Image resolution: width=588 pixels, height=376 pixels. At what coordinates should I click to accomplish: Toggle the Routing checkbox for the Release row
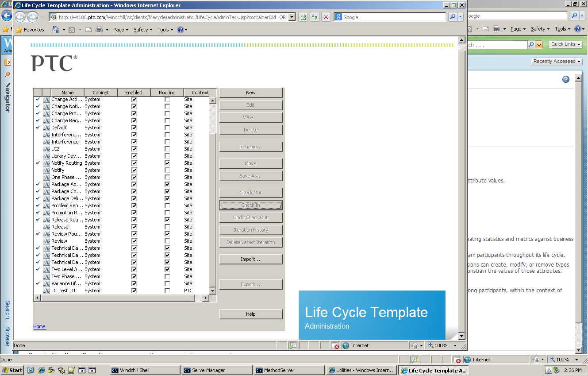coord(167,227)
